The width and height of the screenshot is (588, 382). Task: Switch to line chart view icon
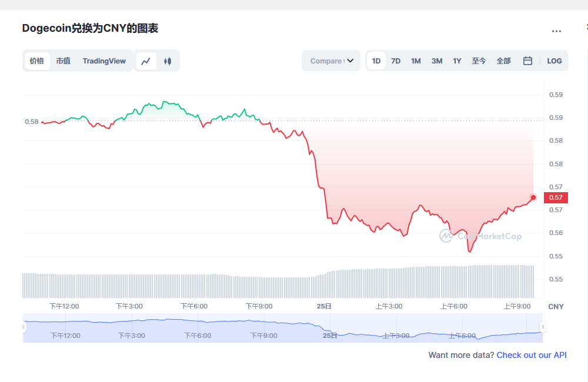coord(146,61)
